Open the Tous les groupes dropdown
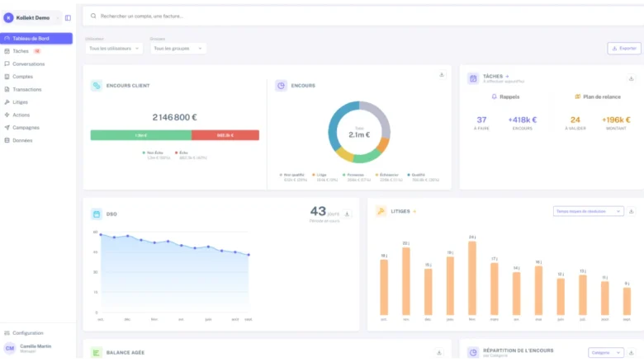This screenshot has width=644, height=362. (x=178, y=49)
